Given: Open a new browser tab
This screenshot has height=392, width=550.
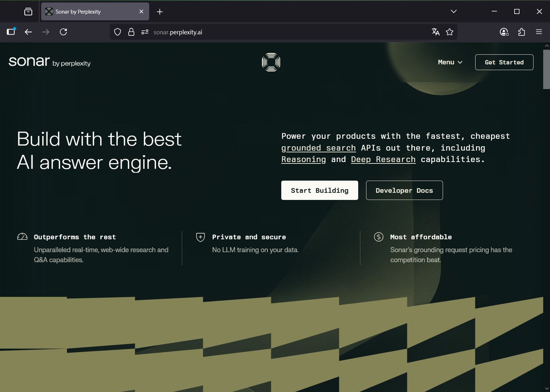Looking at the screenshot, I should [160, 12].
